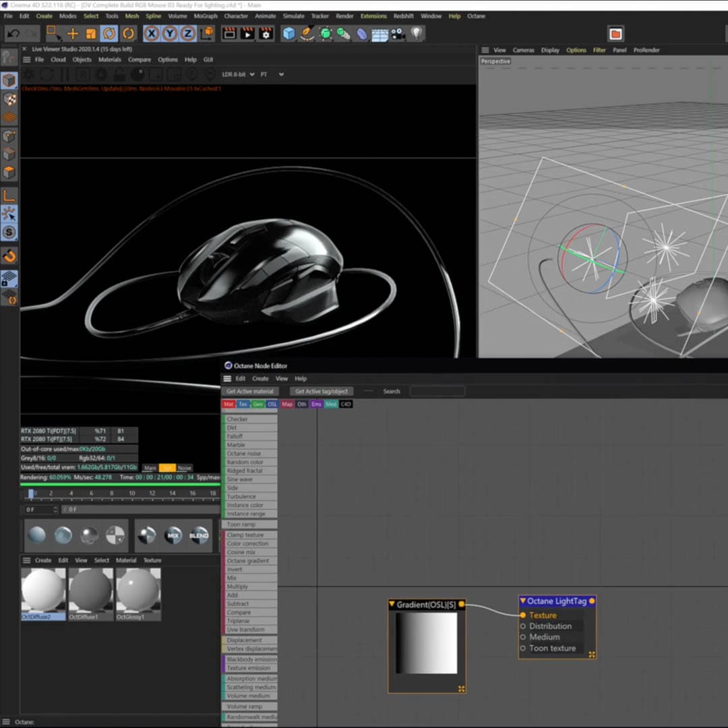
Task: Click the Camera object icon in toolbar
Action: click(x=398, y=33)
